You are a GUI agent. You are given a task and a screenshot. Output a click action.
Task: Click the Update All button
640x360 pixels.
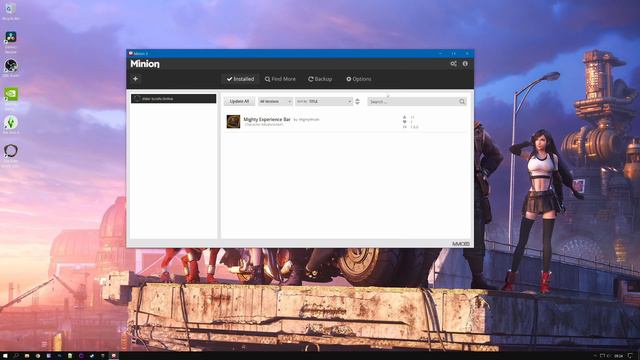point(239,101)
